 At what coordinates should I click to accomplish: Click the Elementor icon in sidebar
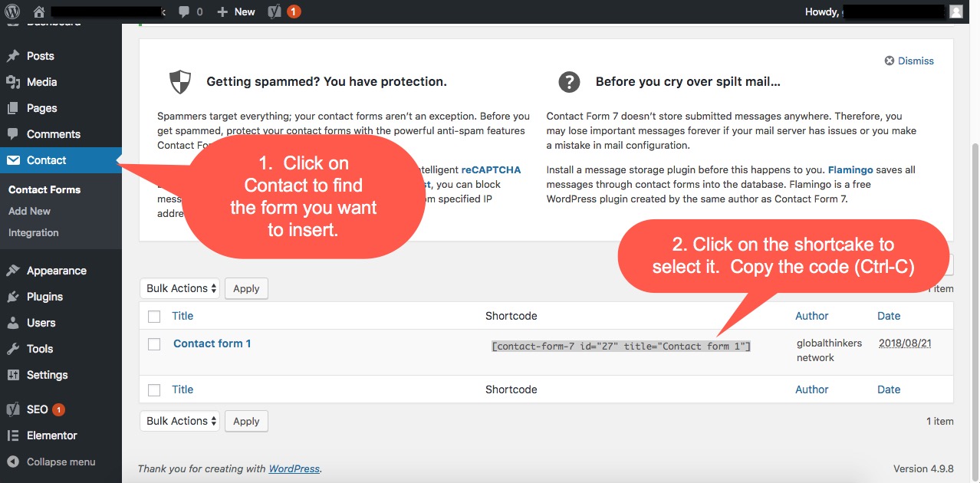point(12,435)
